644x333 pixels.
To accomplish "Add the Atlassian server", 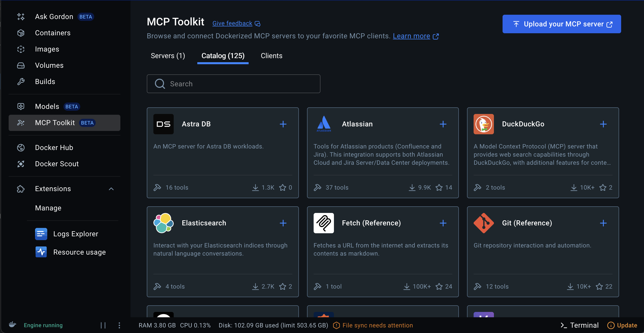I will coord(443,124).
